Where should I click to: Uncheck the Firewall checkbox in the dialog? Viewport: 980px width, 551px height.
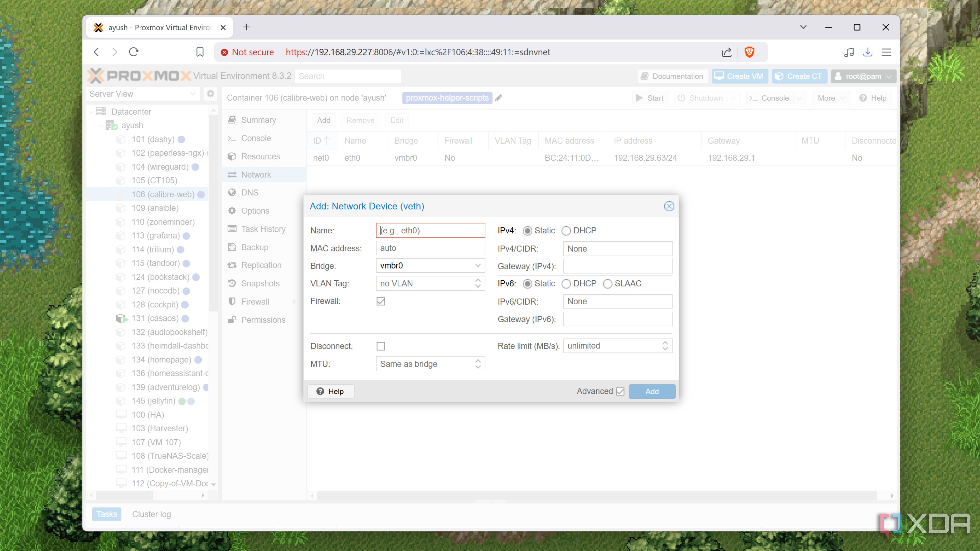(381, 301)
